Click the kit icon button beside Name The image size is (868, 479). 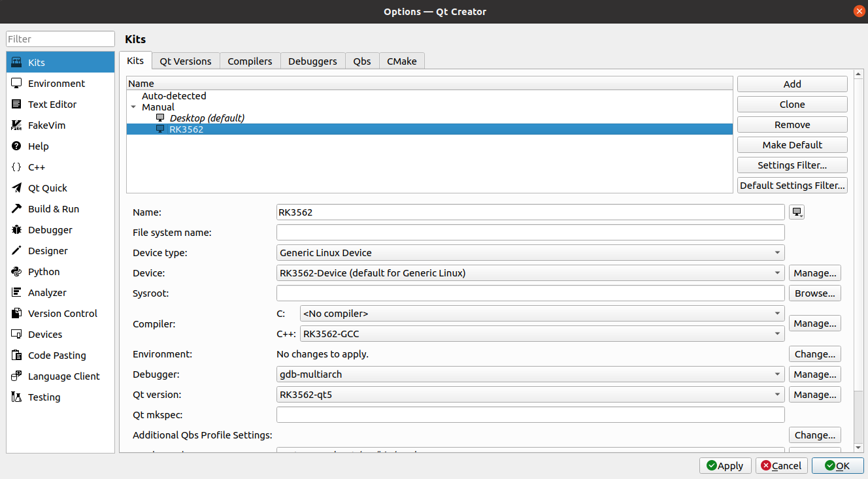click(x=797, y=212)
